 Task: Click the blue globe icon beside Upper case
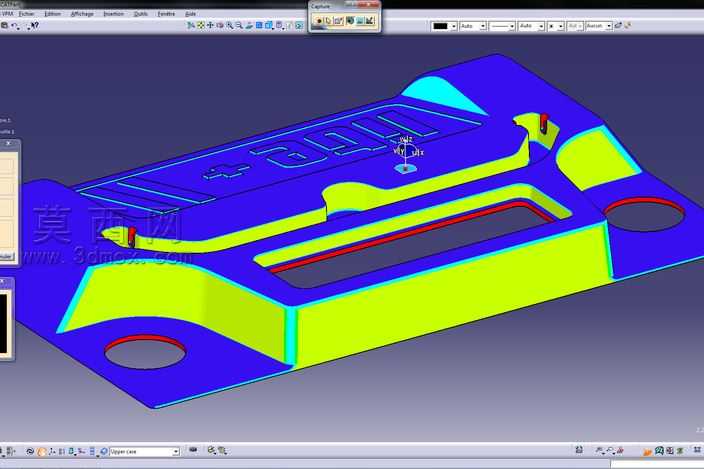click(103, 451)
